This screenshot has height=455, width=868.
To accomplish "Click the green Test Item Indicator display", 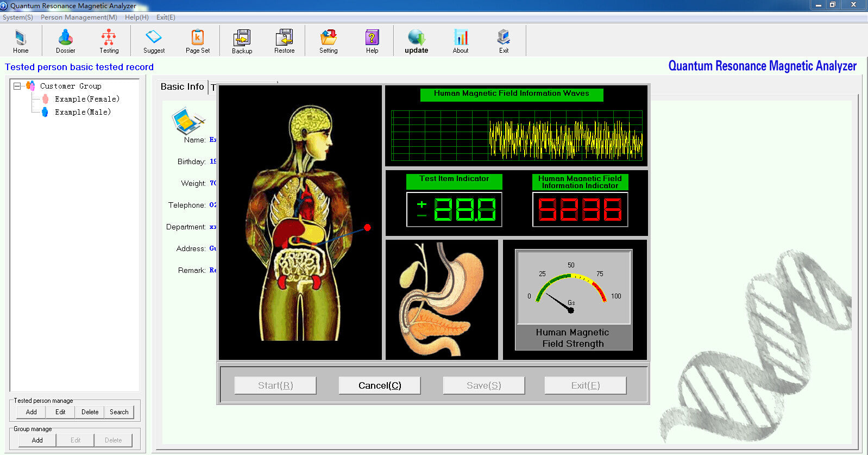I will click(x=454, y=209).
